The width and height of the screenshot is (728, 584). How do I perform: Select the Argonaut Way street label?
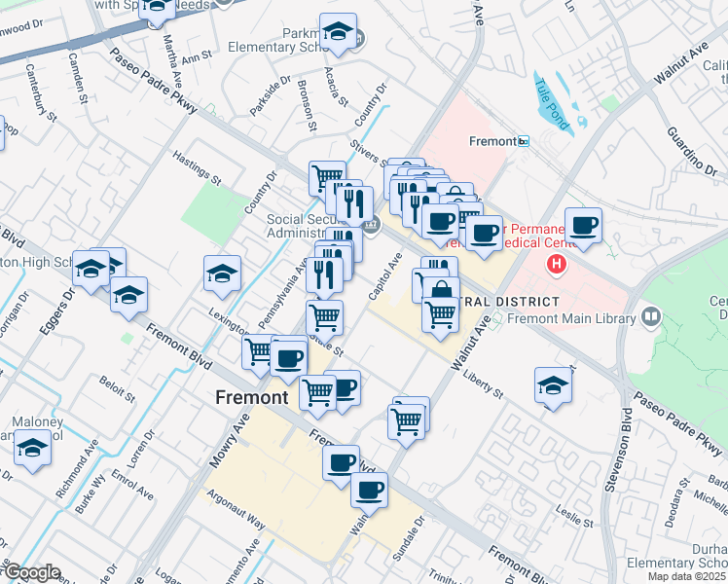pyautogui.click(x=236, y=509)
